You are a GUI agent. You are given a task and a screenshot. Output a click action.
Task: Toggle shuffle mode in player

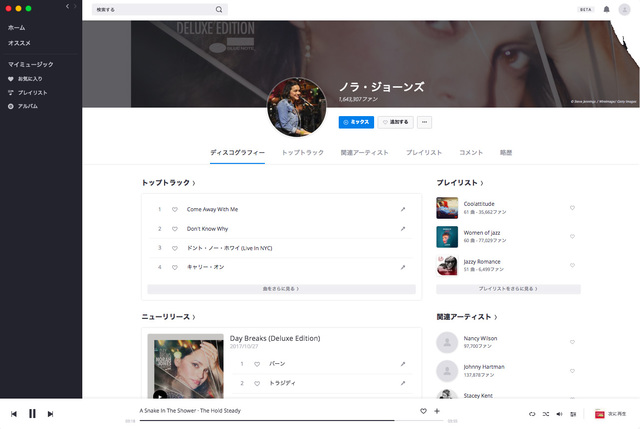pos(546,414)
